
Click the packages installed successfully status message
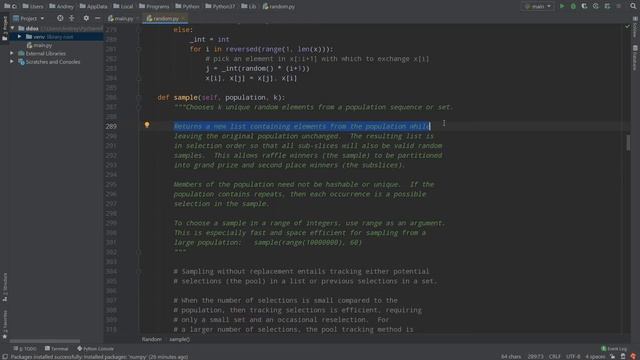pos(100,357)
